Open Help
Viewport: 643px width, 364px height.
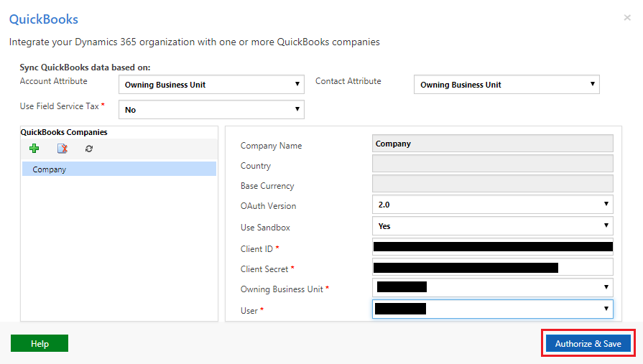tap(40, 343)
